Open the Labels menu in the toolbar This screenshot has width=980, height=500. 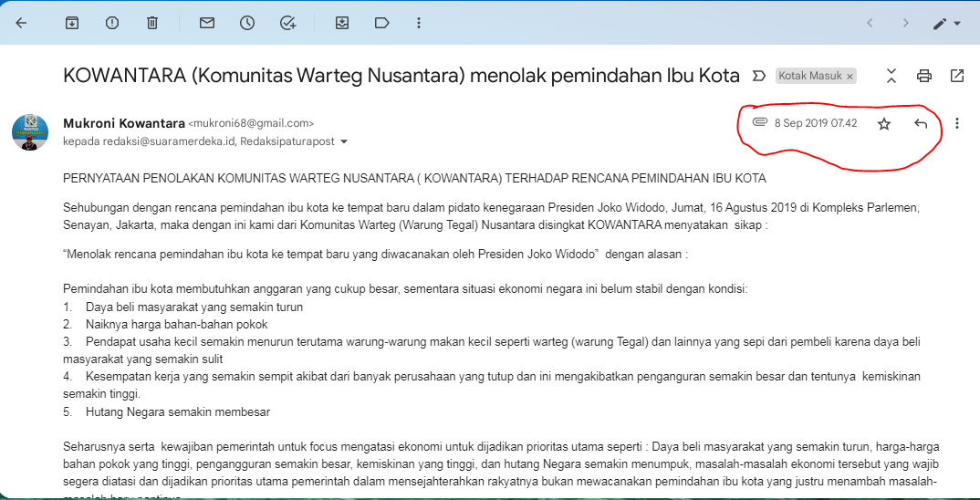(x=381, y=23)
